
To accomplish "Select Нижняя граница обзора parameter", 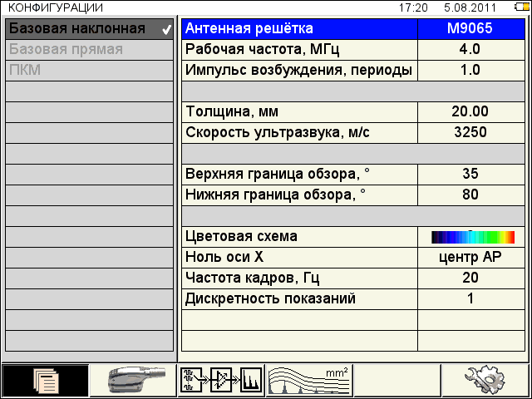I will point(299,195).
